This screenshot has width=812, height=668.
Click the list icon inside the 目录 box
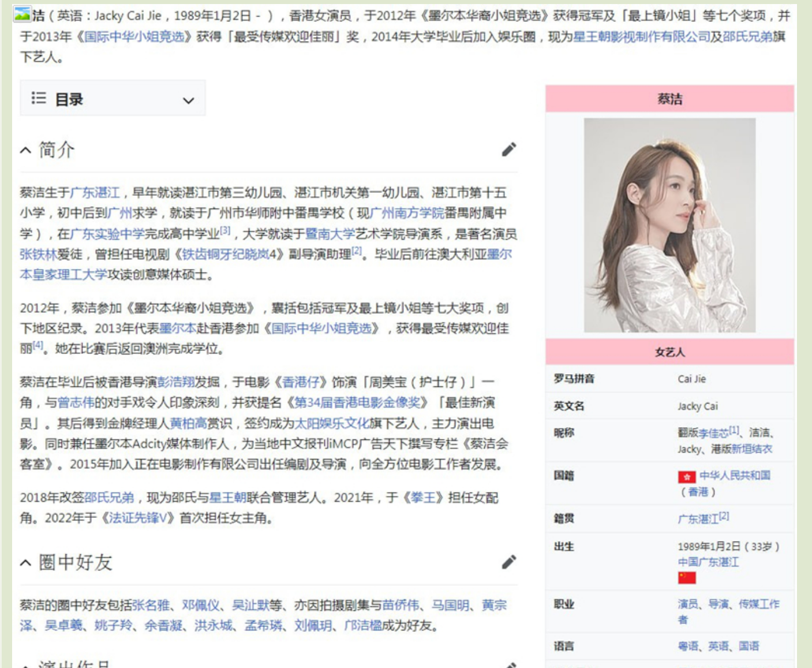39,98
